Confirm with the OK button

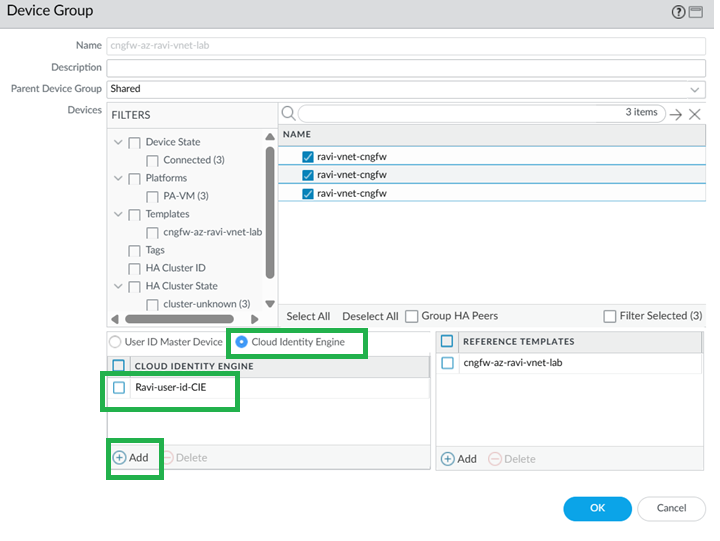[597, 508]
